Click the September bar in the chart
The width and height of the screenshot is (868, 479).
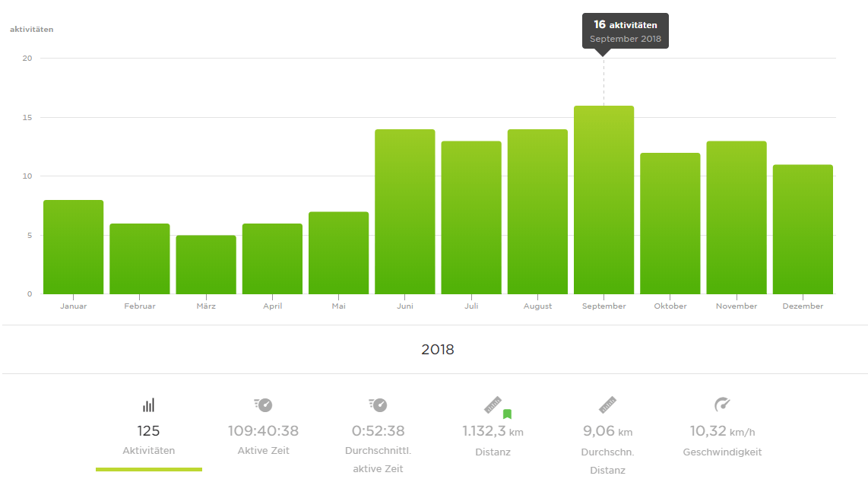[603, 201]
